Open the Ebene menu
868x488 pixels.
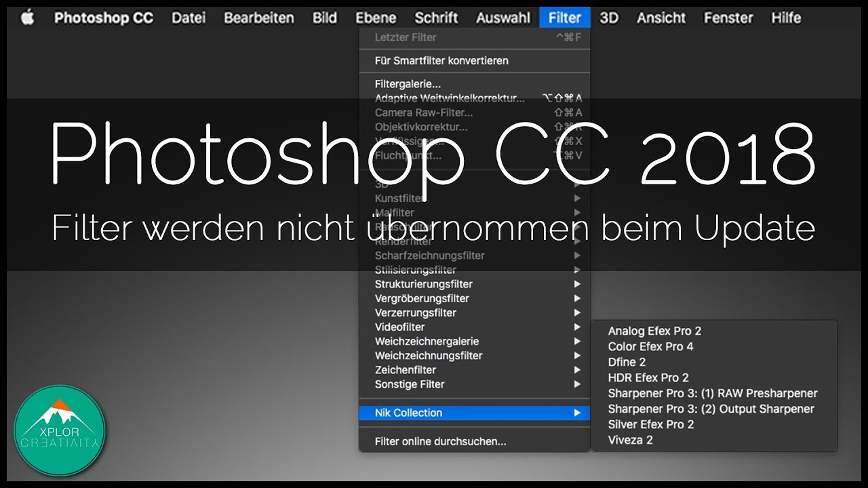(376, 18)
